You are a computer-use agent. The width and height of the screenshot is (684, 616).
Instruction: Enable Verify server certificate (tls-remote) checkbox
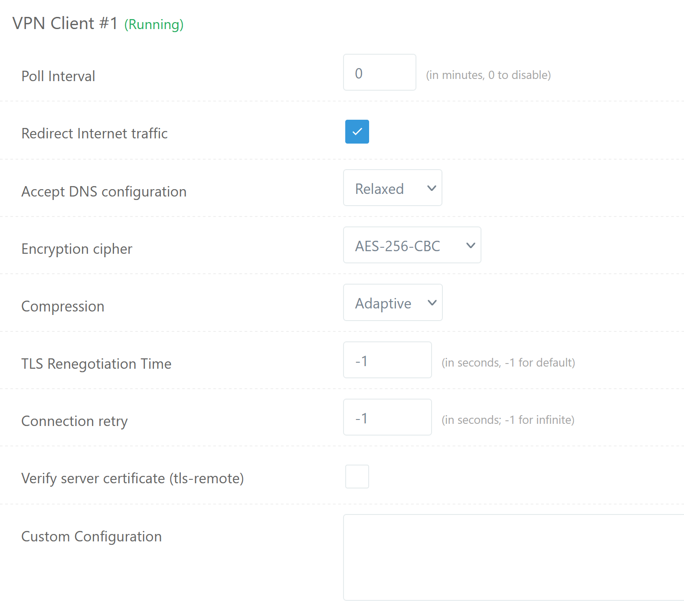pos(357,476)
